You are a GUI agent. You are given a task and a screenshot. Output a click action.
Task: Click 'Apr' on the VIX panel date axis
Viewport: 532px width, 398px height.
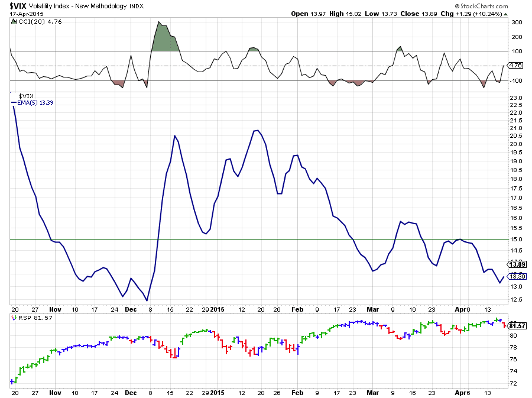pos(460,309)
